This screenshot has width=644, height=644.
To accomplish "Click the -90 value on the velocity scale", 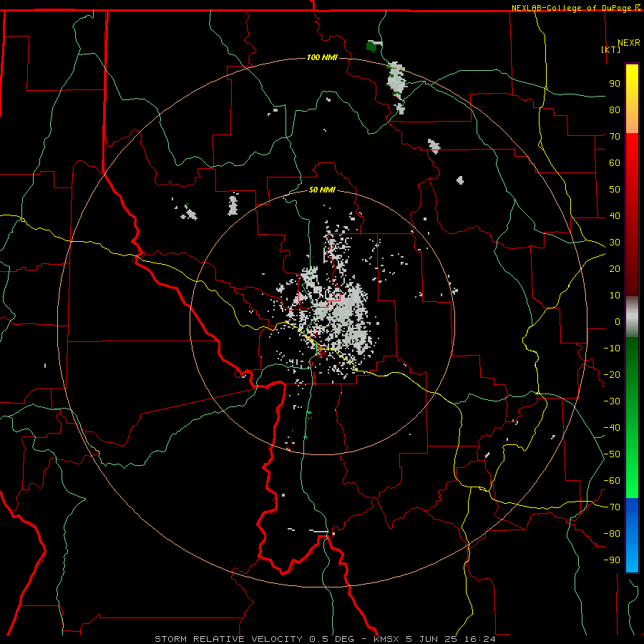I will point(612,560).
